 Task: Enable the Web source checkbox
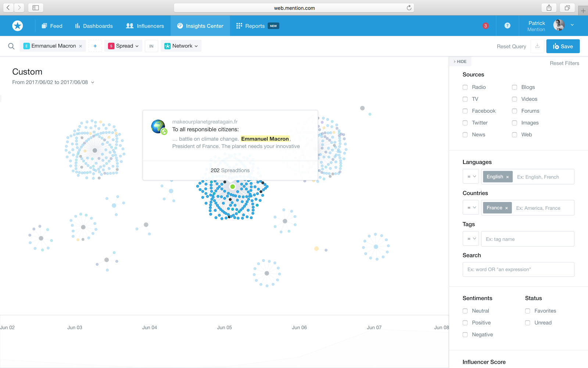click(x=514, y=135)
